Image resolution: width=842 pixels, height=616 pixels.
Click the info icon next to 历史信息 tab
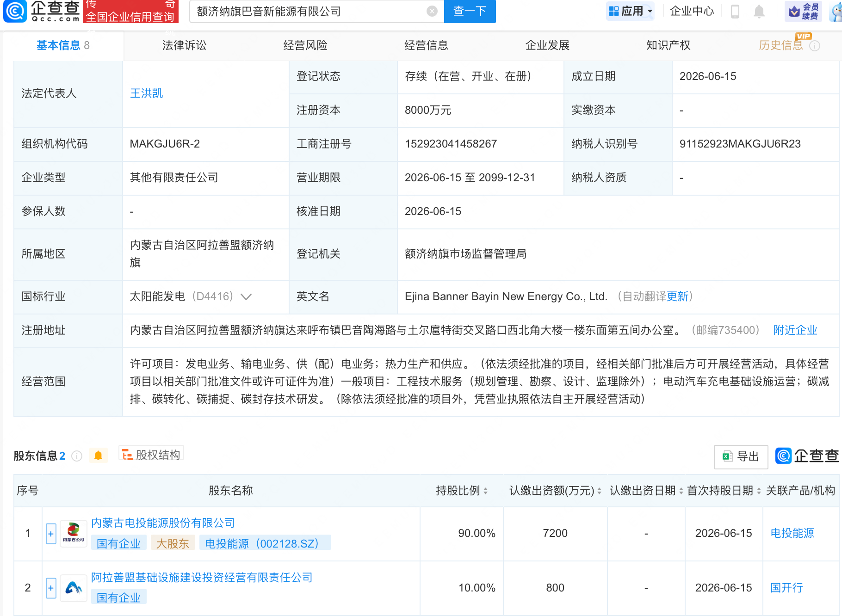pyautogui.click(x=815, y=45)
